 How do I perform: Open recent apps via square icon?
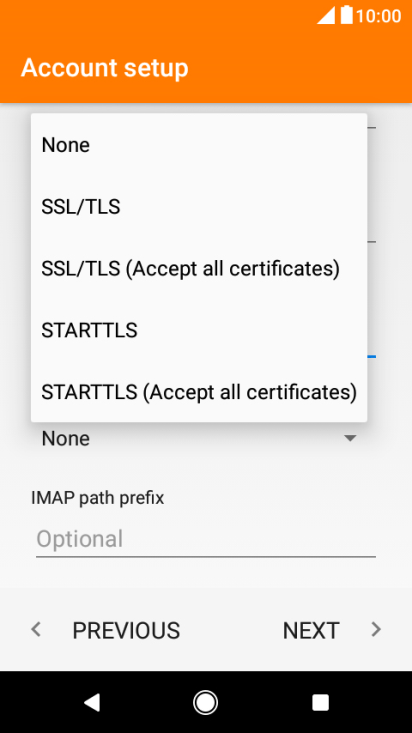pyautogui.click(x=320, y=702)
